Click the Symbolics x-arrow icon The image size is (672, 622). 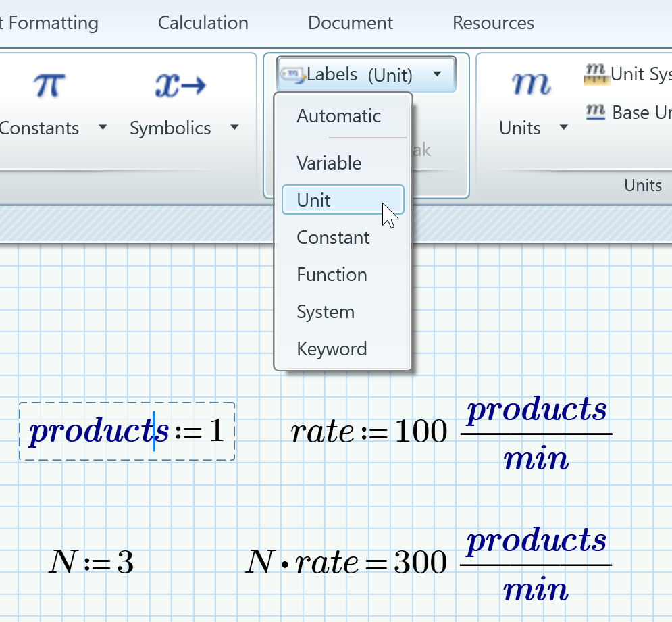tap(180, 86)
